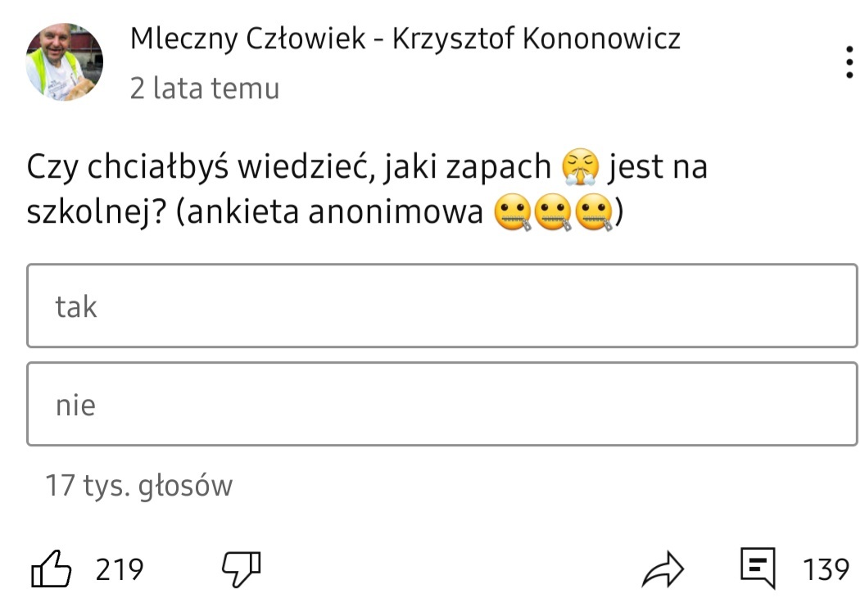Click the "17 tys. głosów" vote count

(139, 486)
